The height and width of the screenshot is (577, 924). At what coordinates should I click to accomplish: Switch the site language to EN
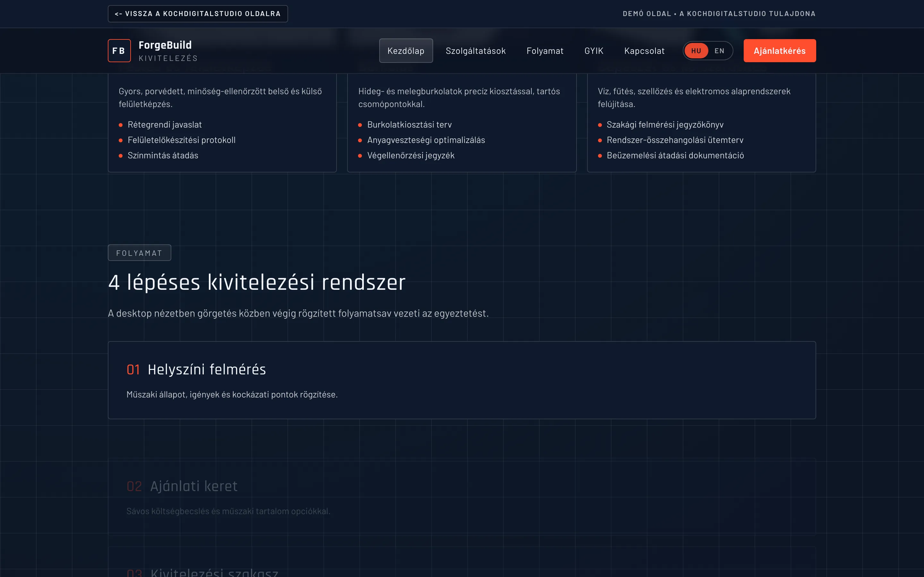[x=719, y=50]
